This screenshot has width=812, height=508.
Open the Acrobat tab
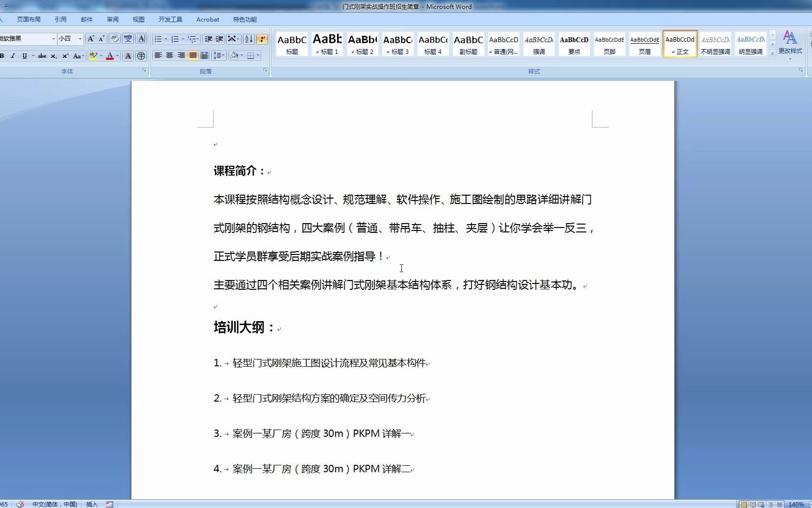(x=208, y=20)
